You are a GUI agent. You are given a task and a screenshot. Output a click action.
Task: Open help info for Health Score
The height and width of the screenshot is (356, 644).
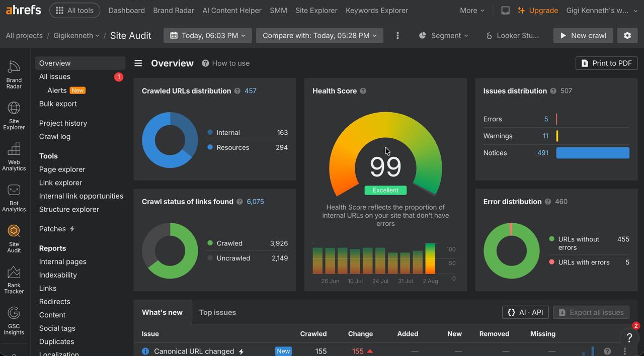[x=363, y=91]
